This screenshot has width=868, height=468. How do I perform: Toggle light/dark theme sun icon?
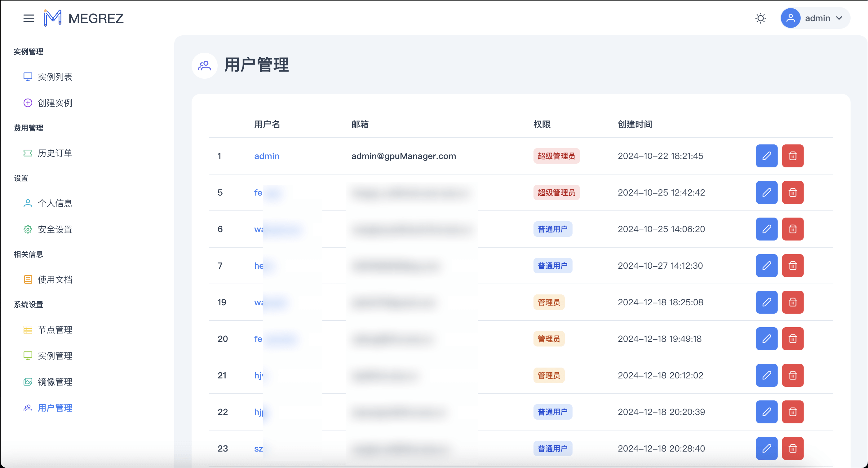click(x=760, y=18)
